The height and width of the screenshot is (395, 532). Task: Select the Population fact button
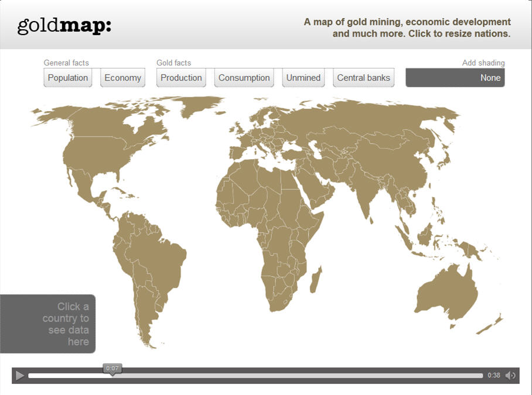coord(68,78)
